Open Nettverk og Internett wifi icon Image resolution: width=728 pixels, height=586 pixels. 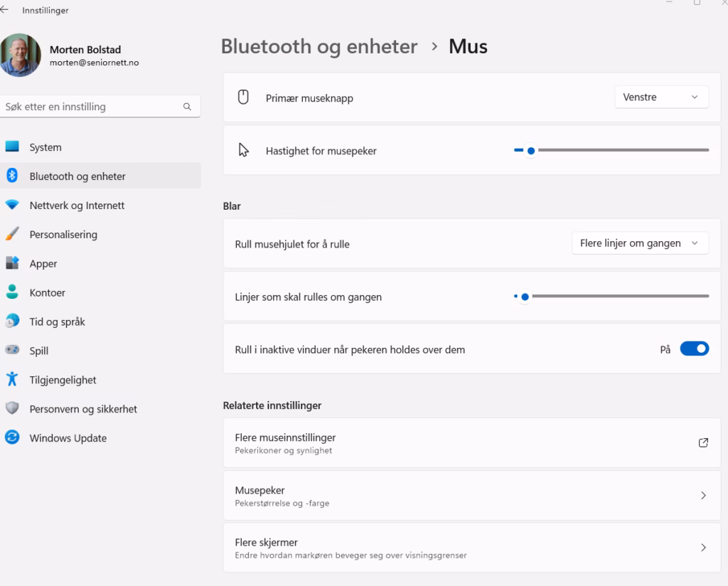12,205
